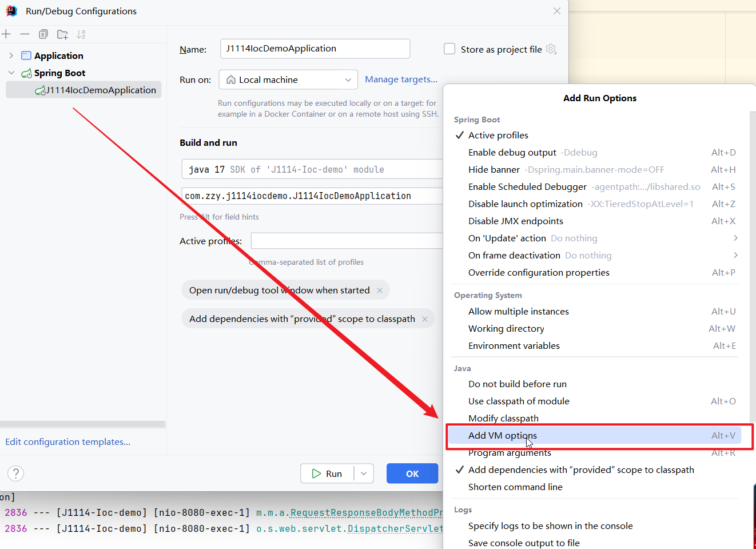Choose Add VM options entry
Viewport: 756px width, 549px height.
click(x=595, y=436)
